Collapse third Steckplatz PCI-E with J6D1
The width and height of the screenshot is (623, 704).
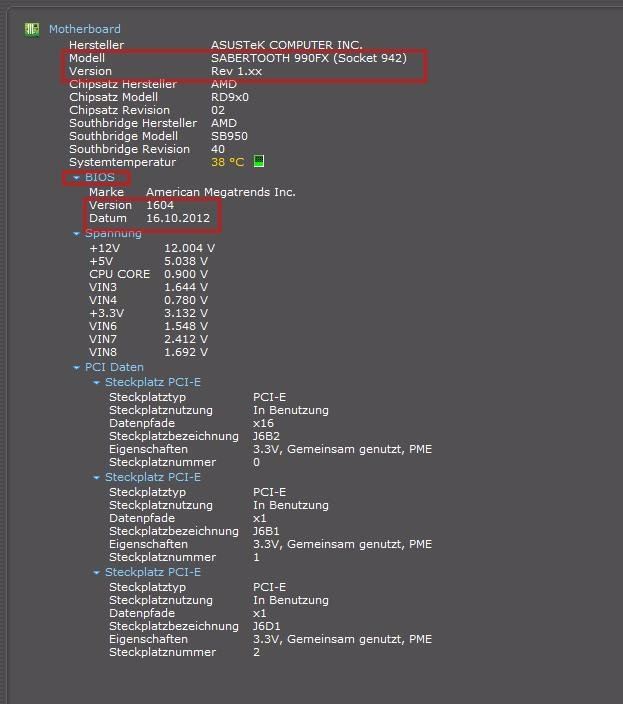96,572
